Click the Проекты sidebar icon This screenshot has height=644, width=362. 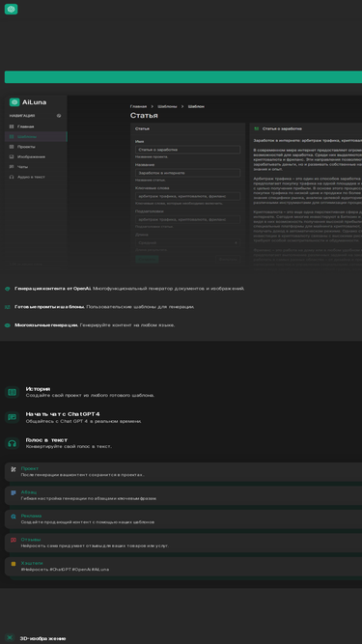click(12, 147)
